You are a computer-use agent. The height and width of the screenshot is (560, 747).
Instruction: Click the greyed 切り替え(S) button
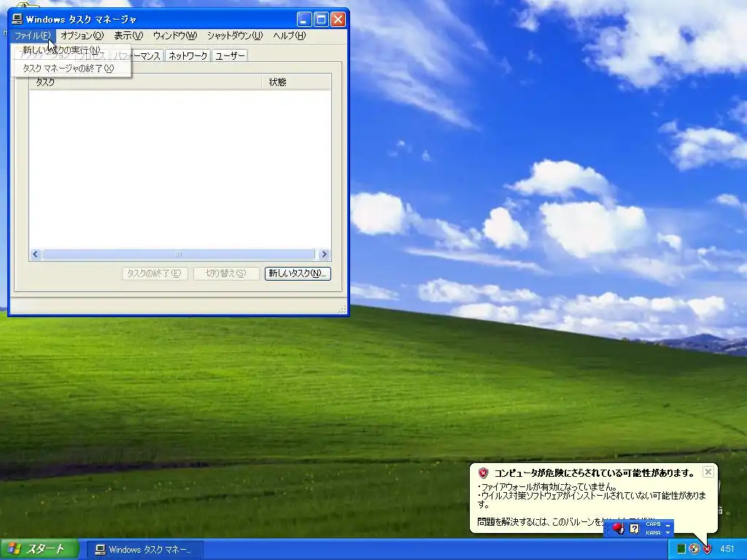pyautogui.click(x=226, y=273)
